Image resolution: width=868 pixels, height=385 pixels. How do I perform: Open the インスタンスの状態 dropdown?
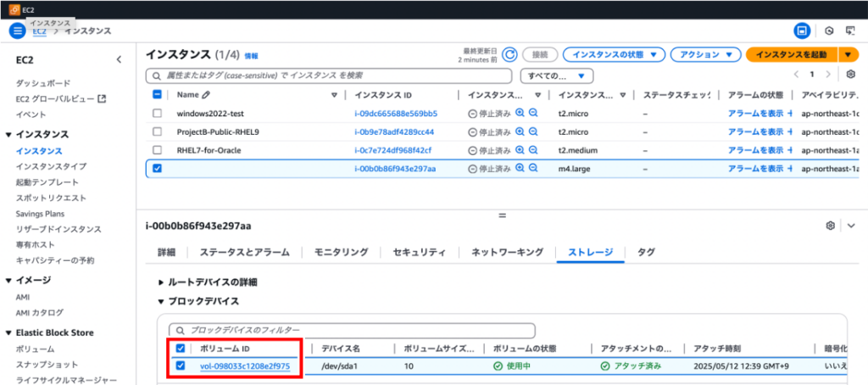(614, 55)
